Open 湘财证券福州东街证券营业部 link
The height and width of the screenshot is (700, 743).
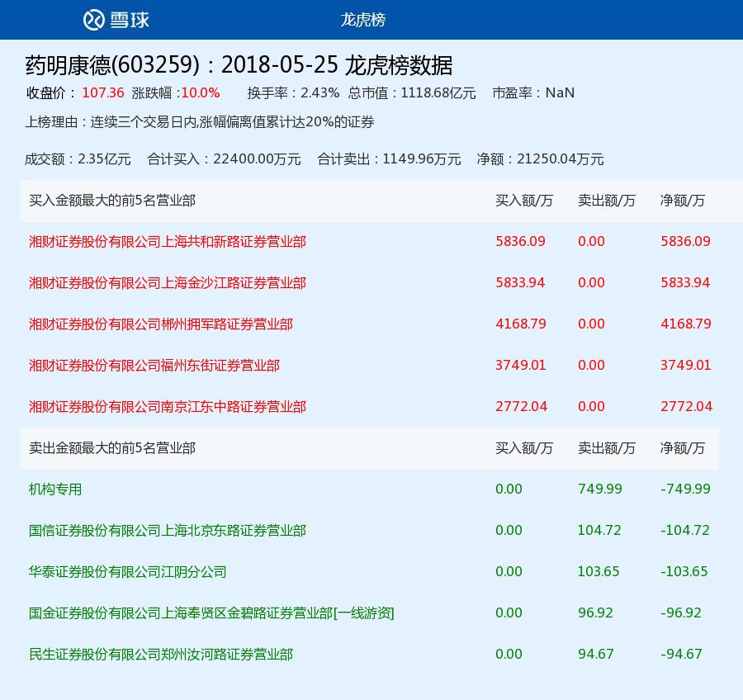coord(154,366)
